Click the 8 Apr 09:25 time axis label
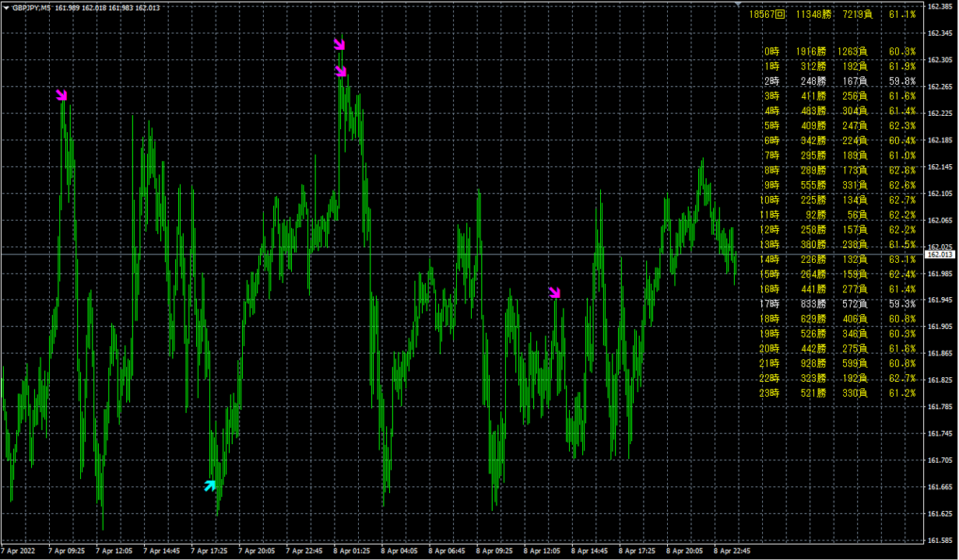The width and height of the screenshot is (959, 560). (496, 551)
